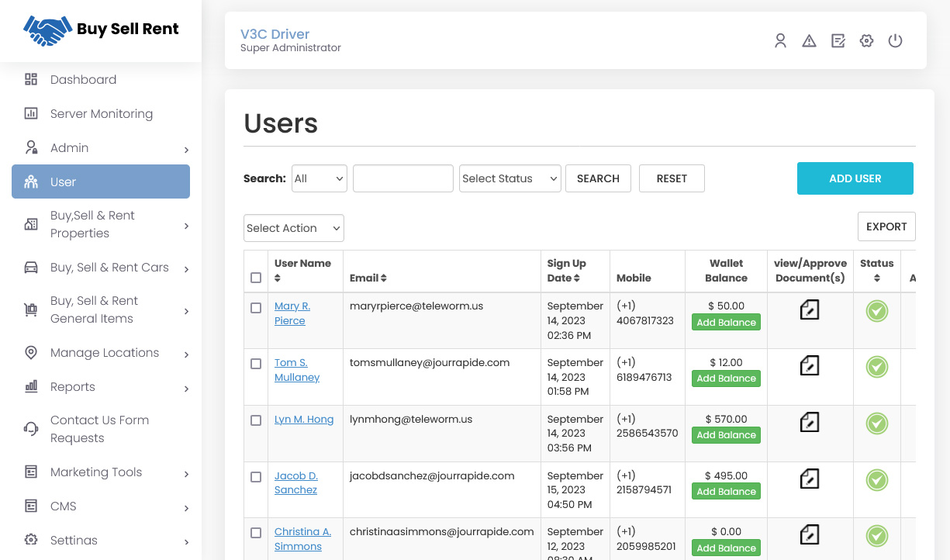Viewport: 950px width, 560px height.
Task: View documents for Jacob D. Sanchez
Action: pos(810,478)
